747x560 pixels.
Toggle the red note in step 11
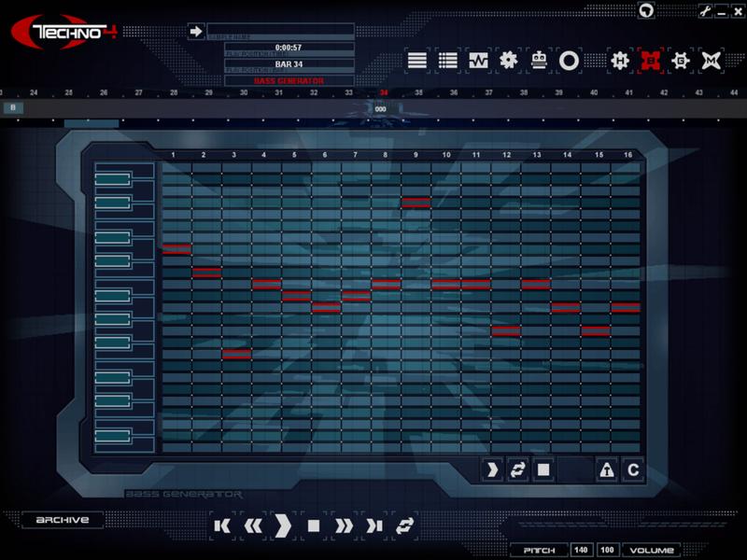tap(476, 285)
